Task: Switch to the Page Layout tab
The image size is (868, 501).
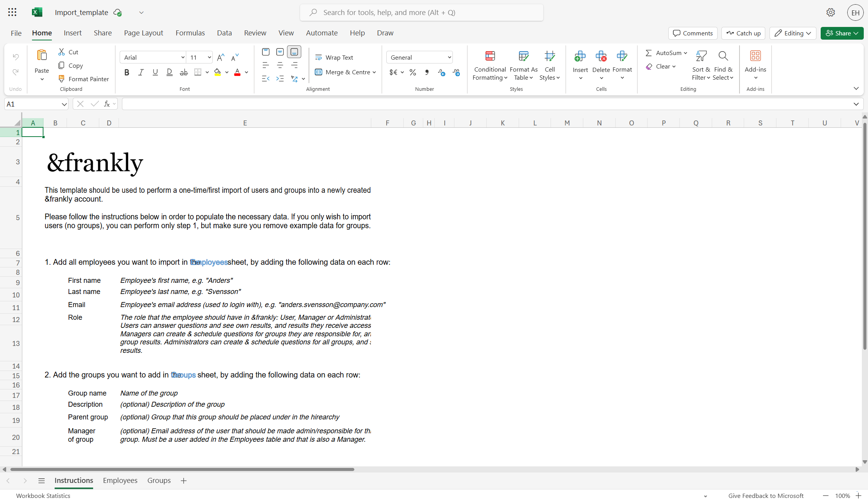Action: pyautogui.click(x=144, y=33)
